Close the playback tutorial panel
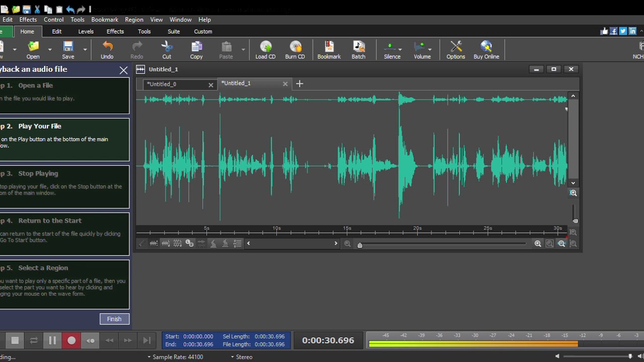Screen dimensions: 644x362 (123, 70)
